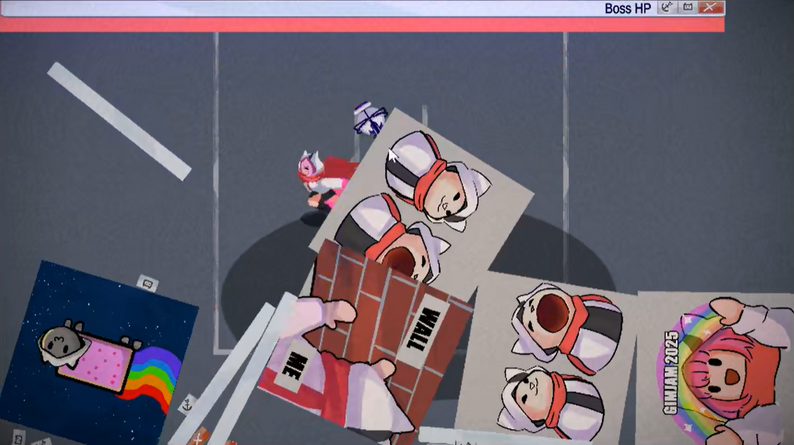This screenshot has height=445, width=794.
Task: Click the anchor icon in Boss HP title bar
Action: (x=667, y=7)
